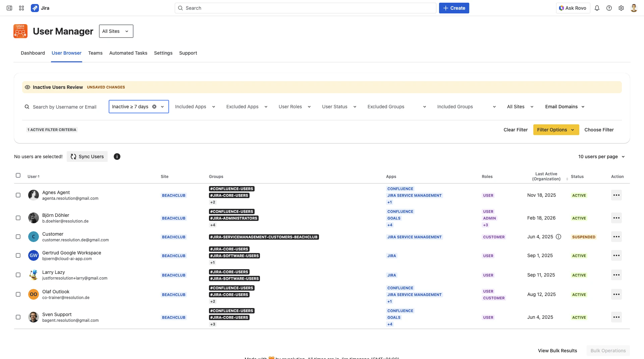Open the 10 users per page dropdown
This screenshot has width=644, height=359.
(601, 157)
